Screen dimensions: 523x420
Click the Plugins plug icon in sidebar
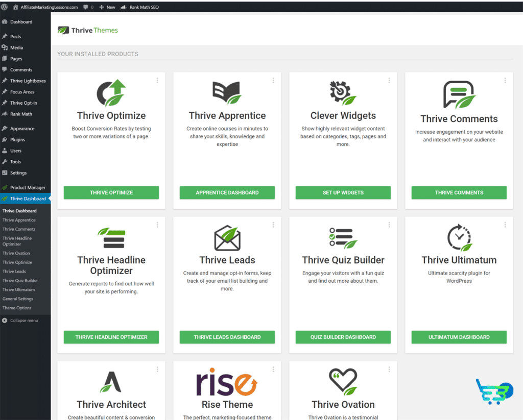5,140
